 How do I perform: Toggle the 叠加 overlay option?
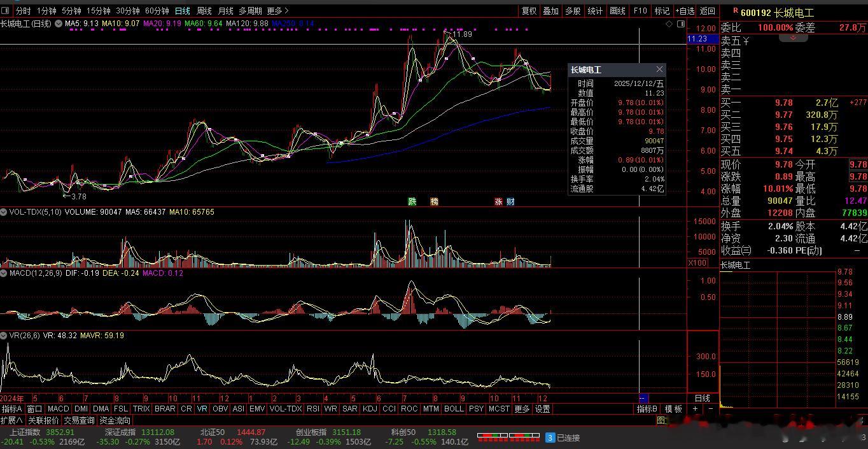coord(550,11)
